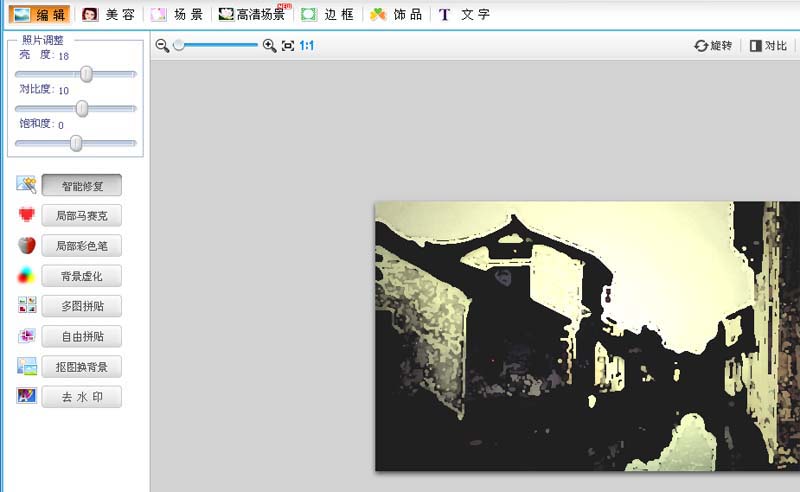Go to the 文字 tab
Viewport: 800px width, 492px height.
(x=464, y=14)
